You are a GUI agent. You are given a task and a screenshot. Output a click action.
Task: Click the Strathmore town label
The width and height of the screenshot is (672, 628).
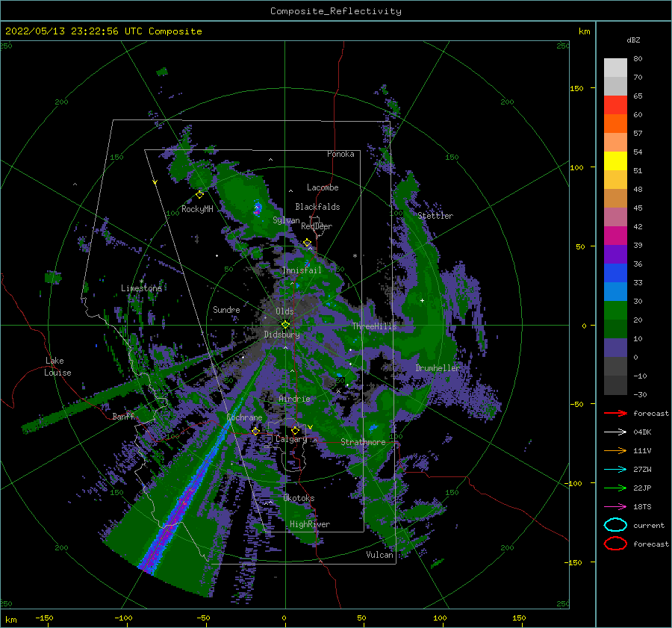pyautogui.click(x=363, y=442)
